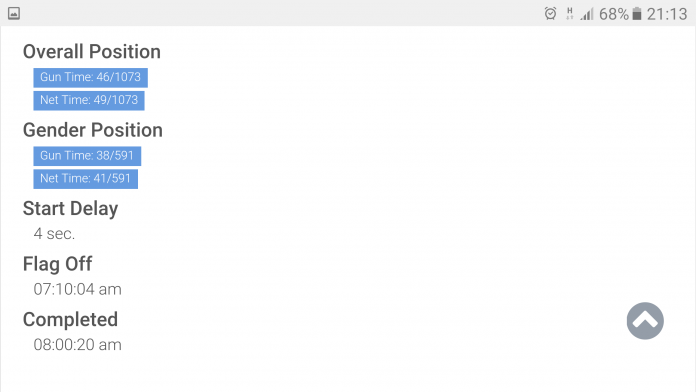Viewport: 696px width, 392px height.
Task: Select the overall Gun Time 46/1073 badge
Action: click(x=91, y=77)
